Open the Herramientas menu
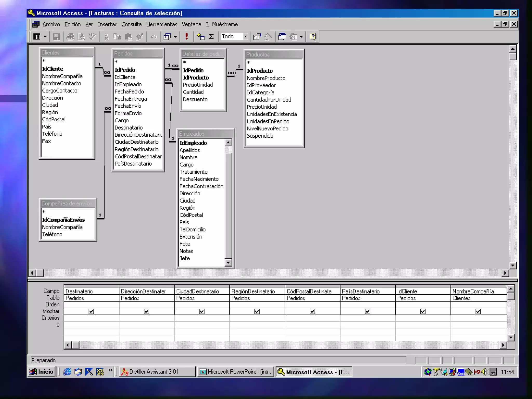Viewport: 532px width, 399px height. [162, 24]
